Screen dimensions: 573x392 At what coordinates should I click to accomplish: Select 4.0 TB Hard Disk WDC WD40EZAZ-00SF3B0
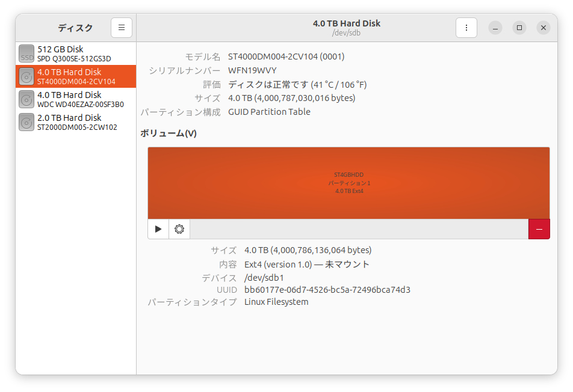[x=76, y=99]
